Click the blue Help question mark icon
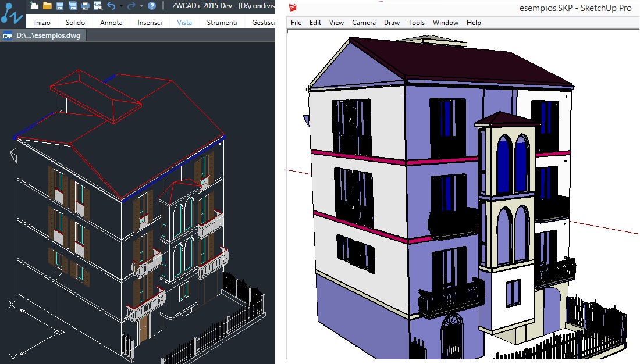The width and height of the screenshot is (640, 364). click(152, 6)
